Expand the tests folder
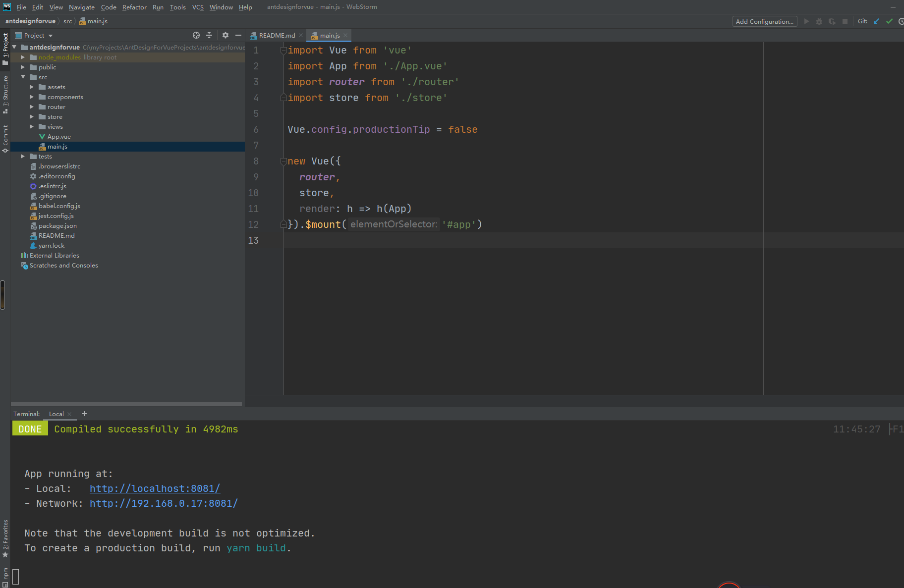 click(x=23, y=156)
